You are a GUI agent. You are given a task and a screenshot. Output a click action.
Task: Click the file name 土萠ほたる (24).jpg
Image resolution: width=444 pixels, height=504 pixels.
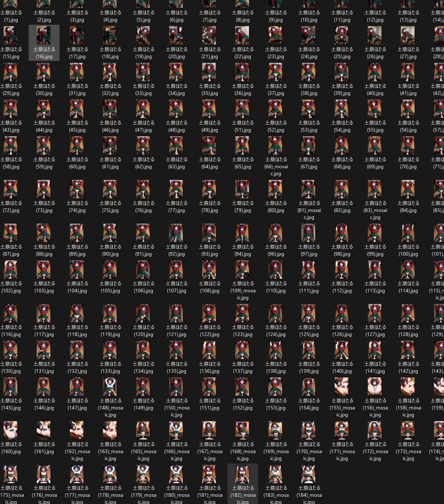click(x=309, y=53)
